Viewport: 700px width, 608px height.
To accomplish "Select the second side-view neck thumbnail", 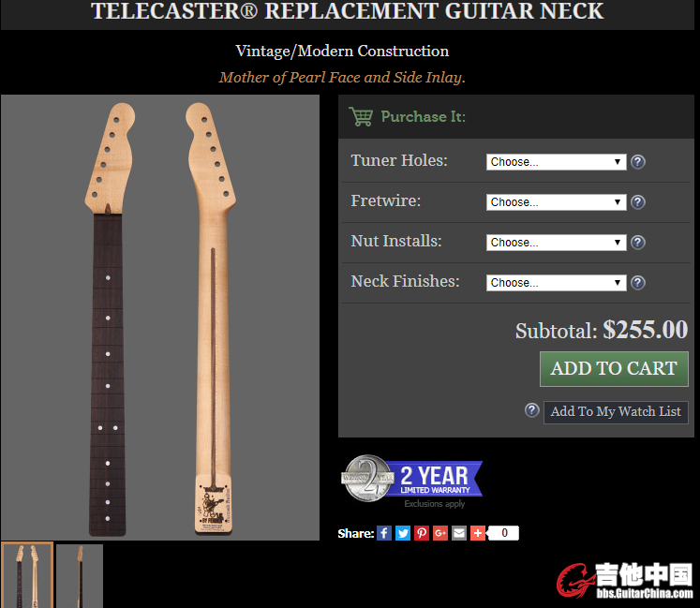I will (x=80, y=576).
